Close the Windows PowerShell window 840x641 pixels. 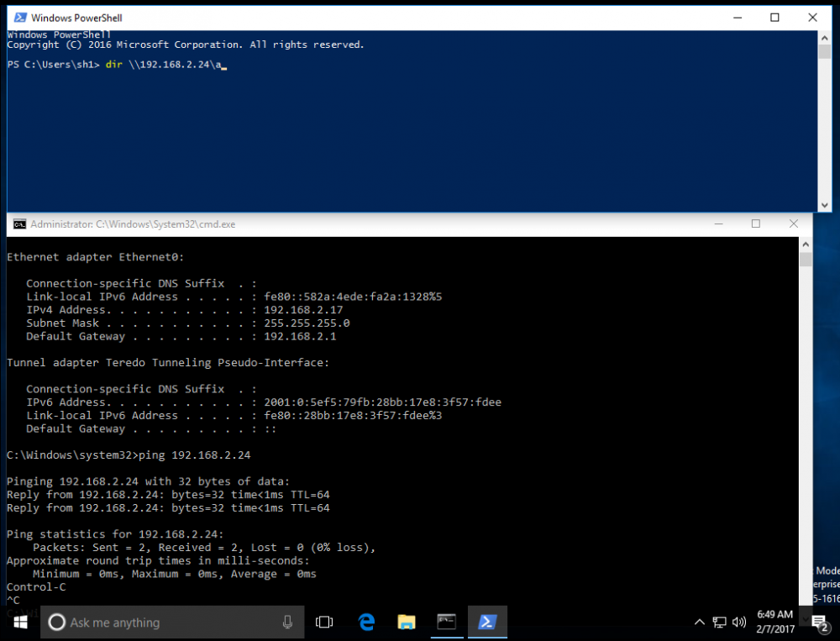coord(812,18)
